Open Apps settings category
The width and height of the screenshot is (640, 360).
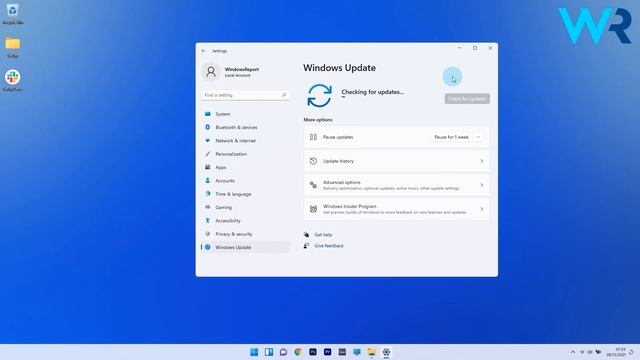[245, 167]
